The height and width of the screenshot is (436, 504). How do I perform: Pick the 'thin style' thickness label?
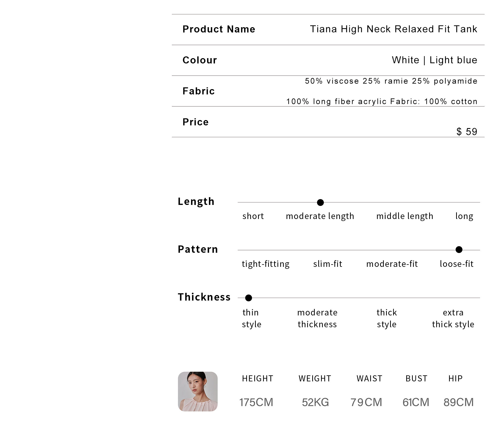click(251, 318)
